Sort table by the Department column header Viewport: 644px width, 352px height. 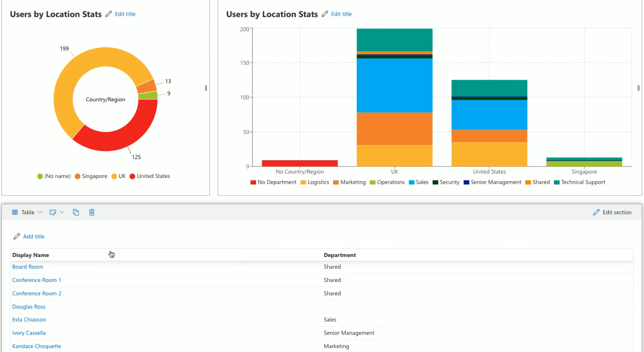340,255
